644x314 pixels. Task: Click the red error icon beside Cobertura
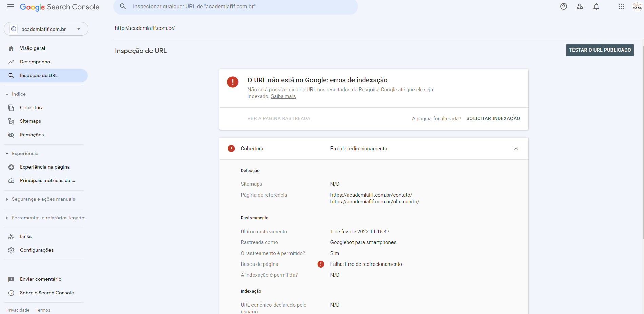[x=231, y=149]
